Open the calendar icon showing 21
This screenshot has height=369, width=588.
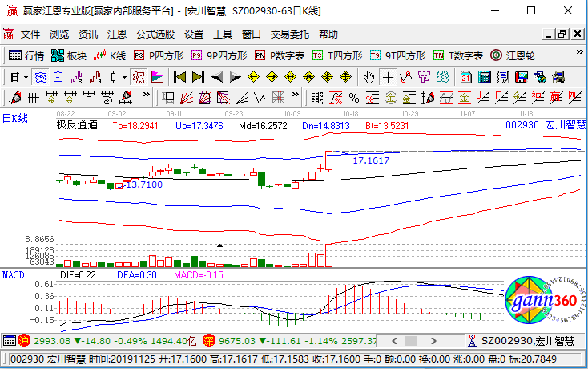point(466,78)
